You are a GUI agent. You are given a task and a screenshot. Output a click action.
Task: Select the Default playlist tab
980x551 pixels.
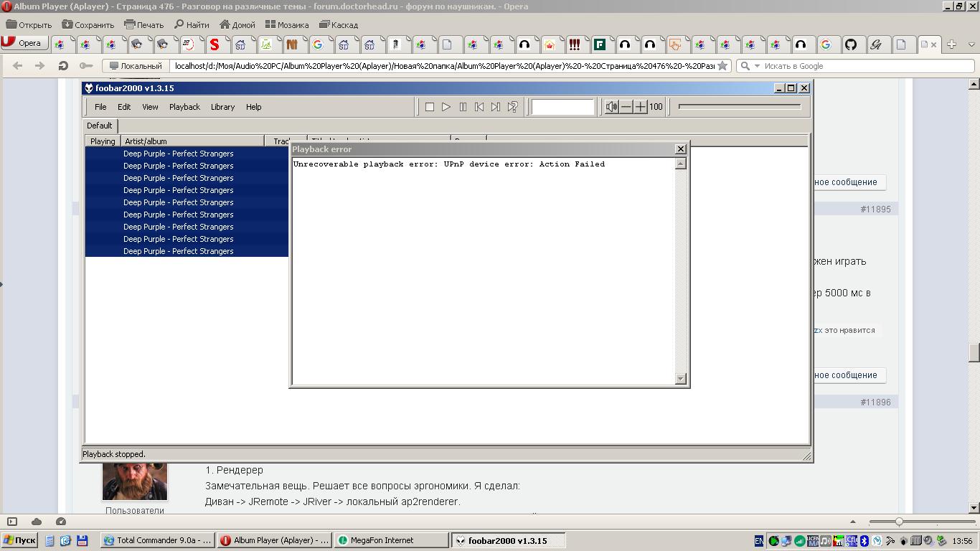pos(100,126)
